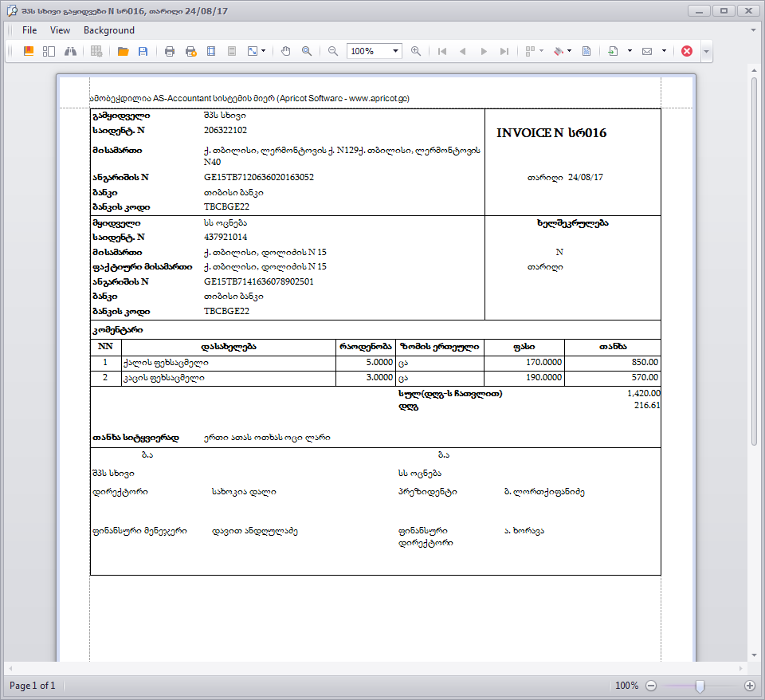Open a document with the folder icon
765x700 pixels.
[123, 51]
